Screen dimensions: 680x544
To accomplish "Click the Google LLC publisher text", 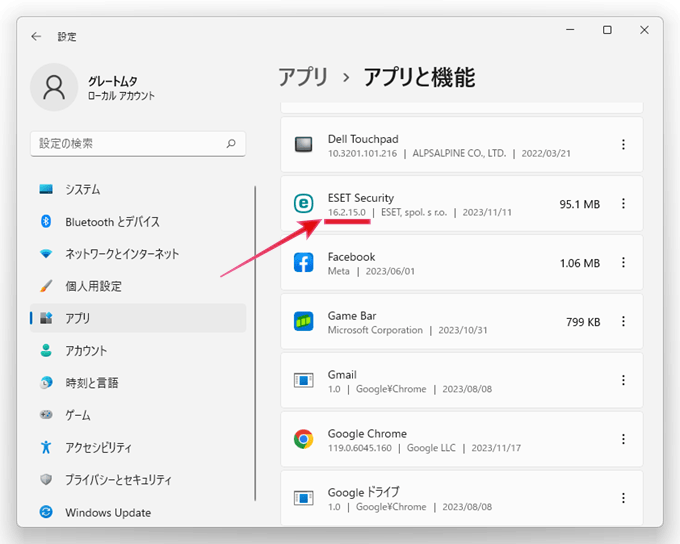I will [431, 448].
